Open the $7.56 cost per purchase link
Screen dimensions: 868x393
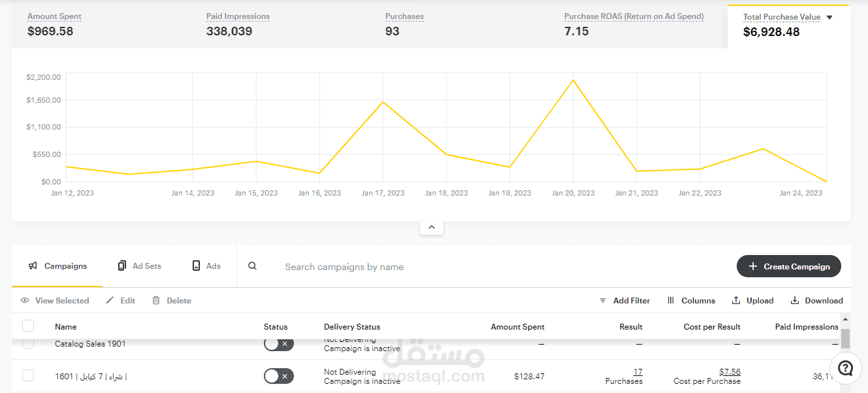(x=730, y=372)
